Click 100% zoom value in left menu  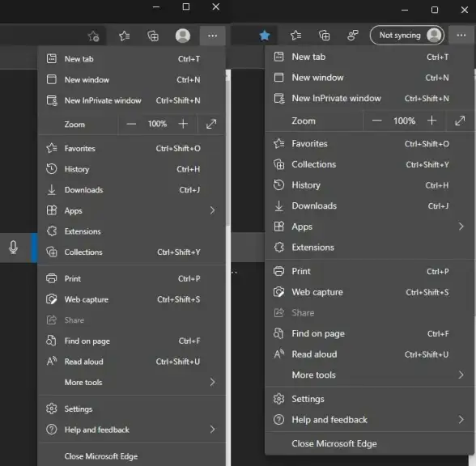click(x=157, y=124)
